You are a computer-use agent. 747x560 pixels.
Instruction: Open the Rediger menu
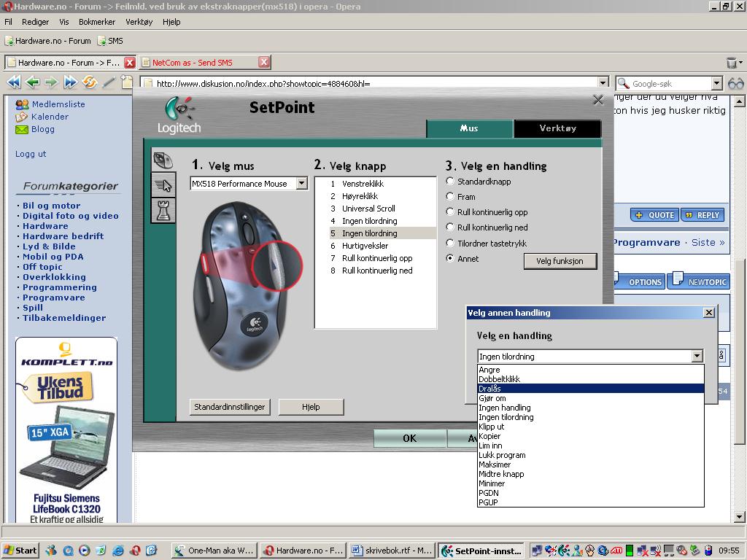click(x=35, y=22)
